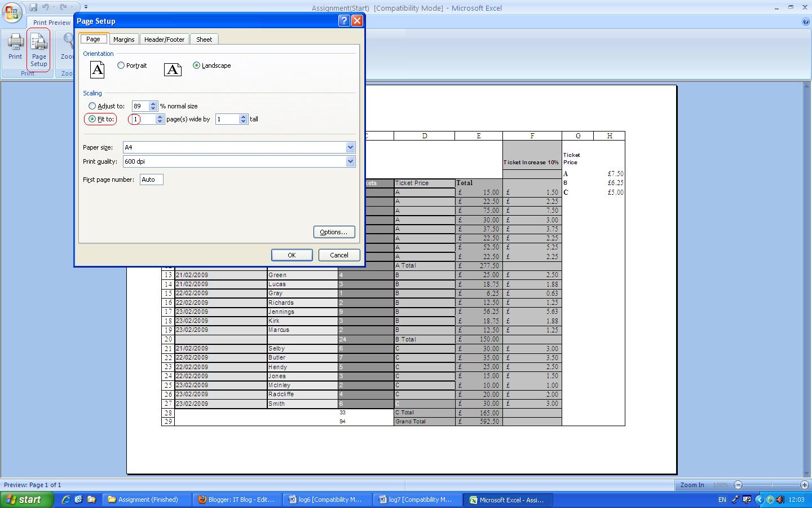The height and width of the screenshot is (508, 812).
Task: Switch to the Margins tab
Action: coord(123,40)
